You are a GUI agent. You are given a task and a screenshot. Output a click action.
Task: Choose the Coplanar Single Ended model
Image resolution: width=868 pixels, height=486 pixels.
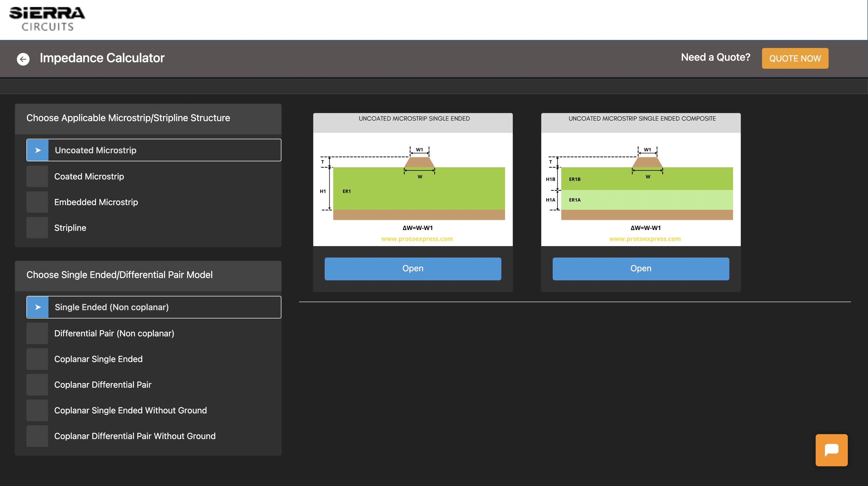tap(98, 359)
